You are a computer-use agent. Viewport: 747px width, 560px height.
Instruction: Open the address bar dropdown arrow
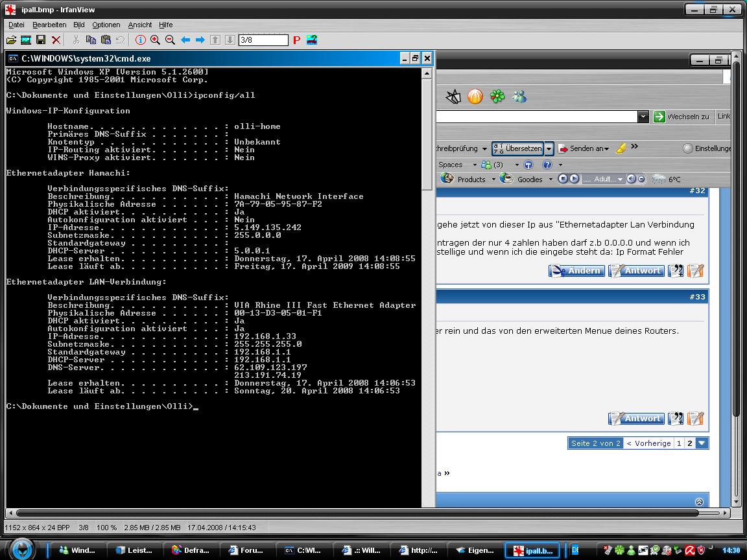[x=643, y=116]
